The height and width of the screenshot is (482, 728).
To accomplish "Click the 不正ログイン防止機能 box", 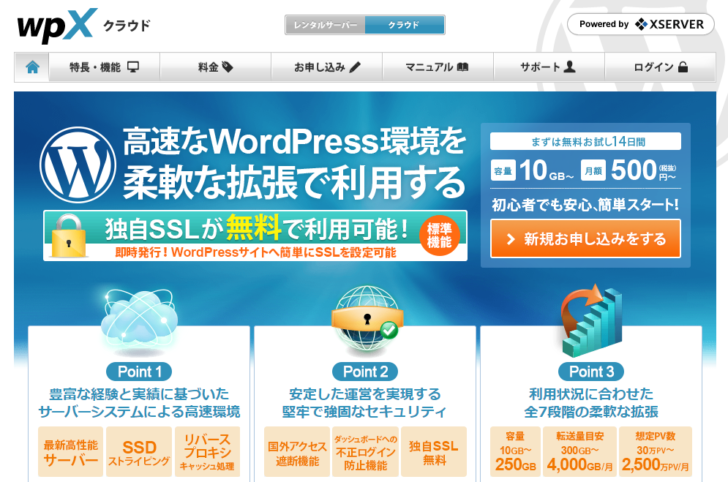I will point(365,452).
